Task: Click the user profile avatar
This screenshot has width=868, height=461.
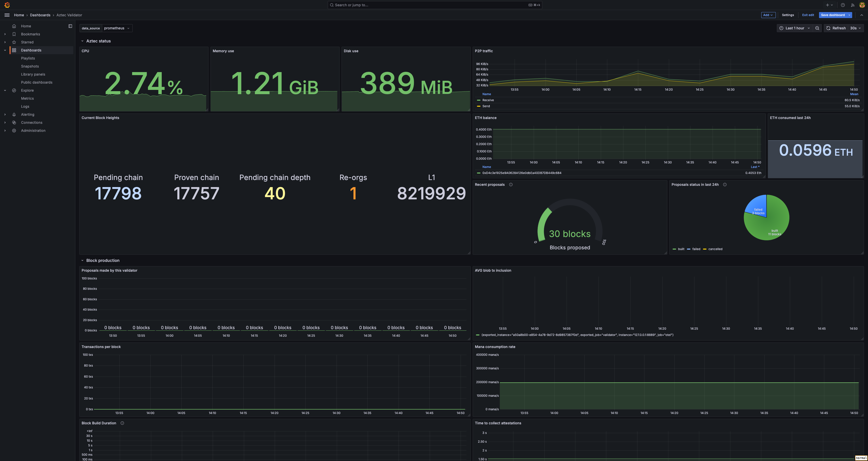Action: pos(862,5)
